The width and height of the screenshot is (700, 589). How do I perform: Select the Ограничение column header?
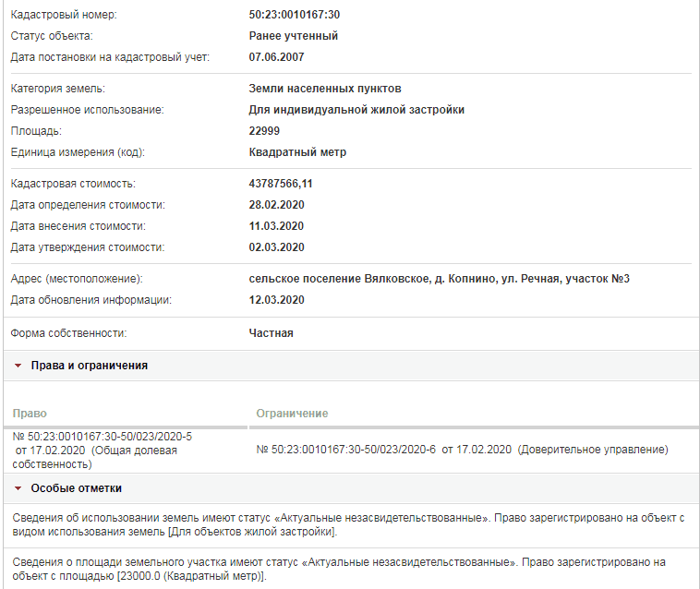coord(292,414)
